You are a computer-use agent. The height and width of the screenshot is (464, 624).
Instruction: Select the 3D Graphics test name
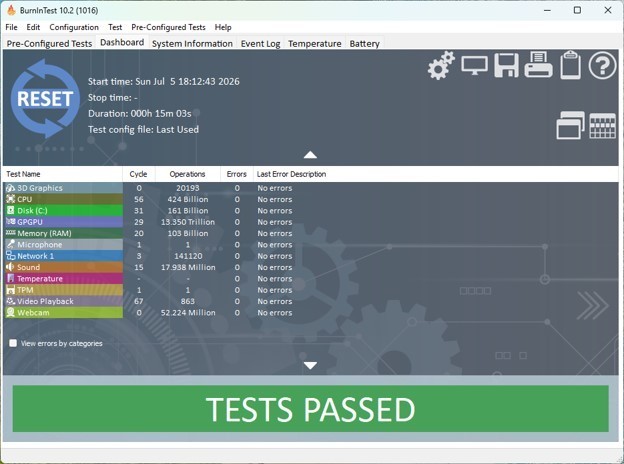(40, 188)
